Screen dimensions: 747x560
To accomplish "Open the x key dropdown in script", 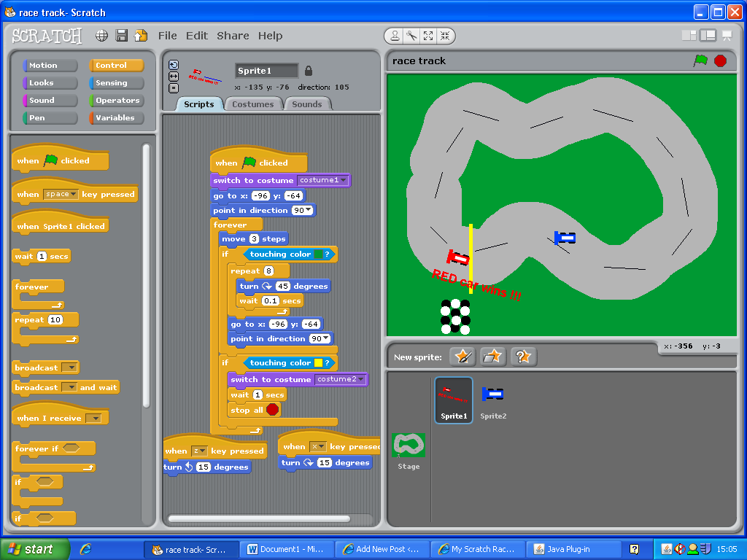I will pyautogui.click(x=318, y=446).
